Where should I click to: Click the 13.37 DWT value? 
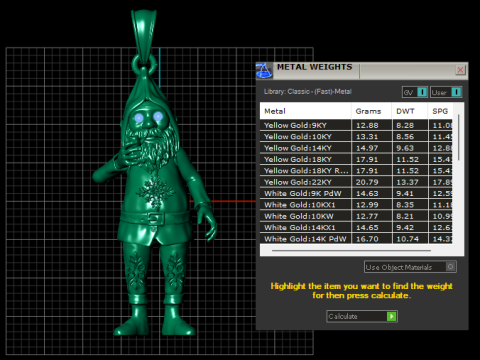[x=407, y=182]
